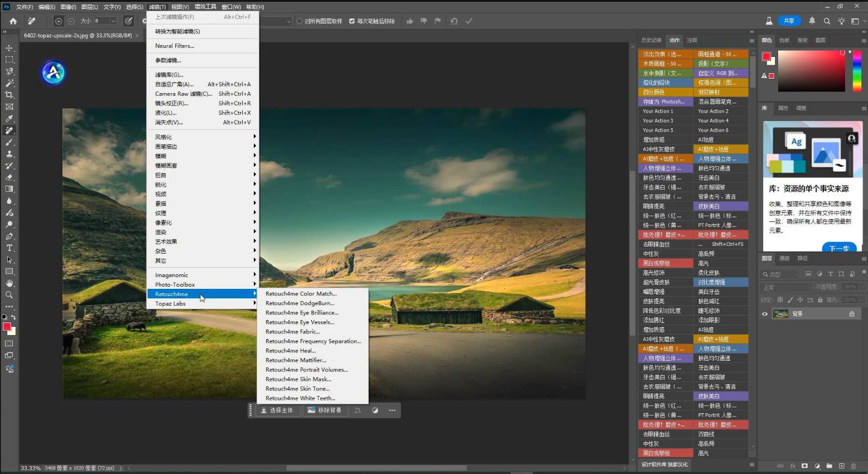This screenshot has height=474, width=868.
Task: Toggle lock transparent pixels in Layers panel
Action: [x=780, y=300]
